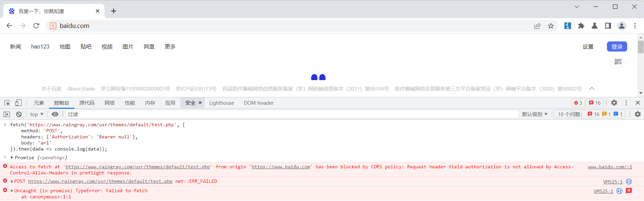Click the site info icon in address bar

click(x=53, y=26)
